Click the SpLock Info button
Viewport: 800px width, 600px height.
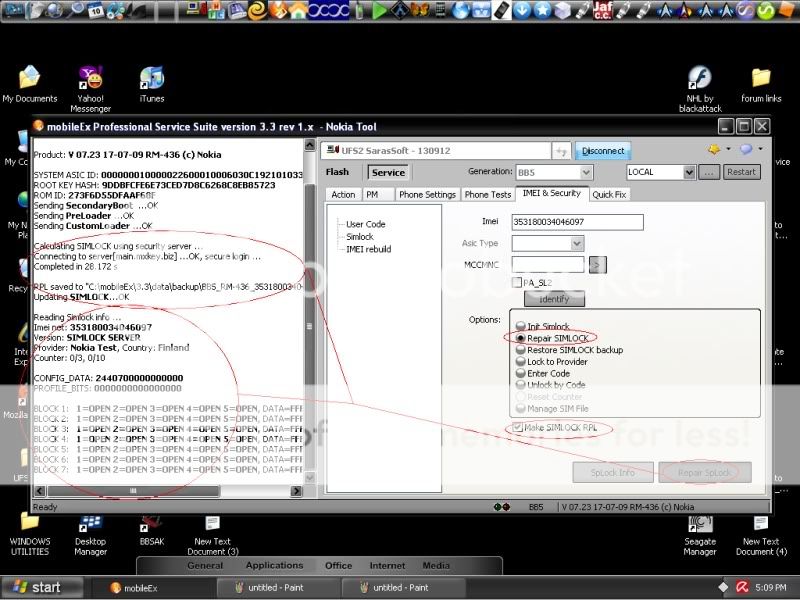tap(613, 472)
